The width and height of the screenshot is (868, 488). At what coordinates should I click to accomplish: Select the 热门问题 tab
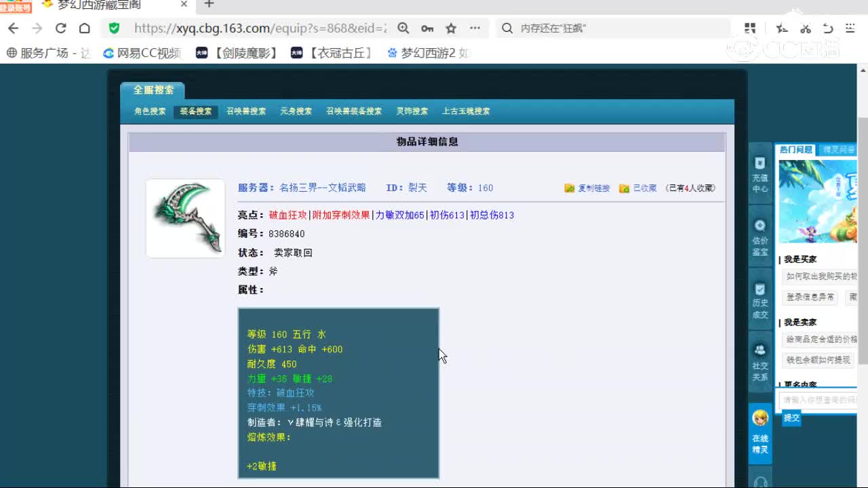(x=795, y=150)
